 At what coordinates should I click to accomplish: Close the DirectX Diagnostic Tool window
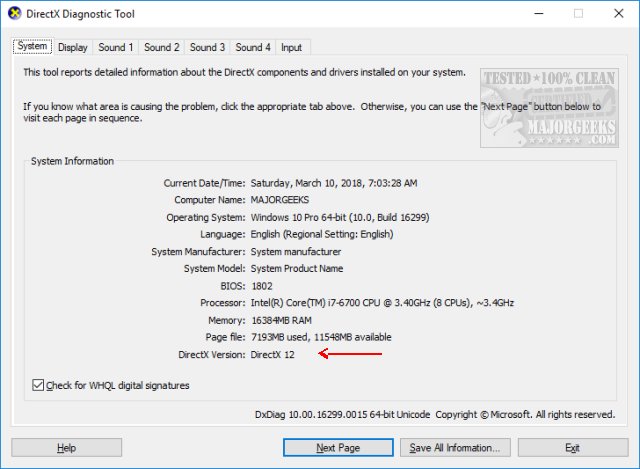coord(619,13)
